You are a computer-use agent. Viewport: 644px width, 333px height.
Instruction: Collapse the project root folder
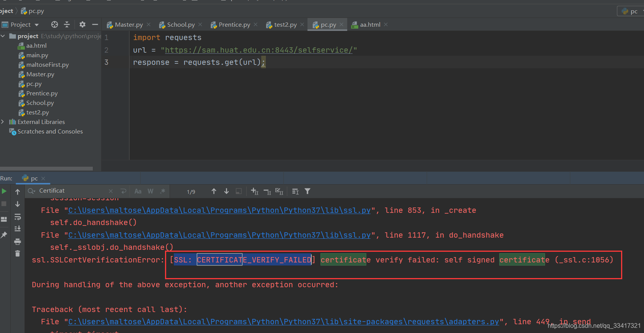click(x=3, y=36)
